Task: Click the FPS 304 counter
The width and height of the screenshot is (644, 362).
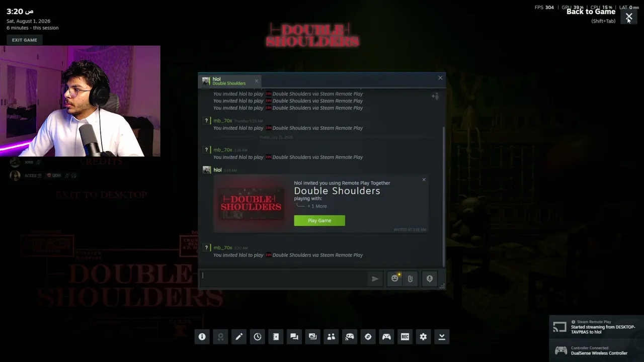Action: [544, 8]
